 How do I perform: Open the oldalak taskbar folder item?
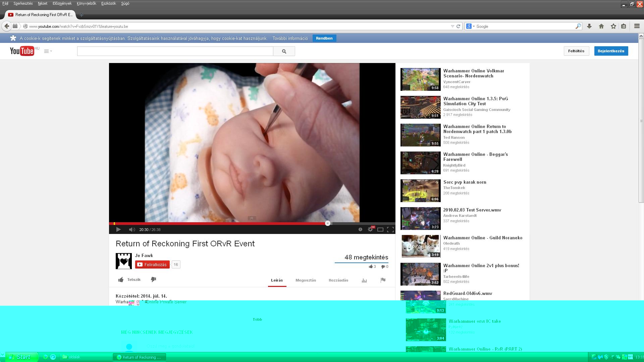86,357
